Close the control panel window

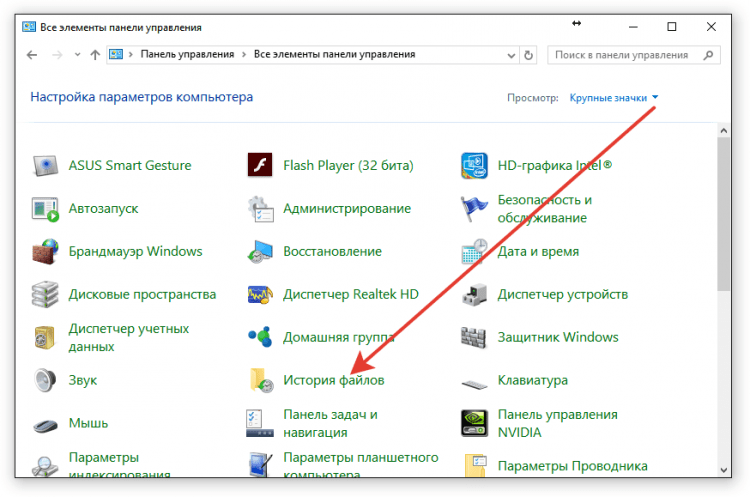click(x=711, y=27)
